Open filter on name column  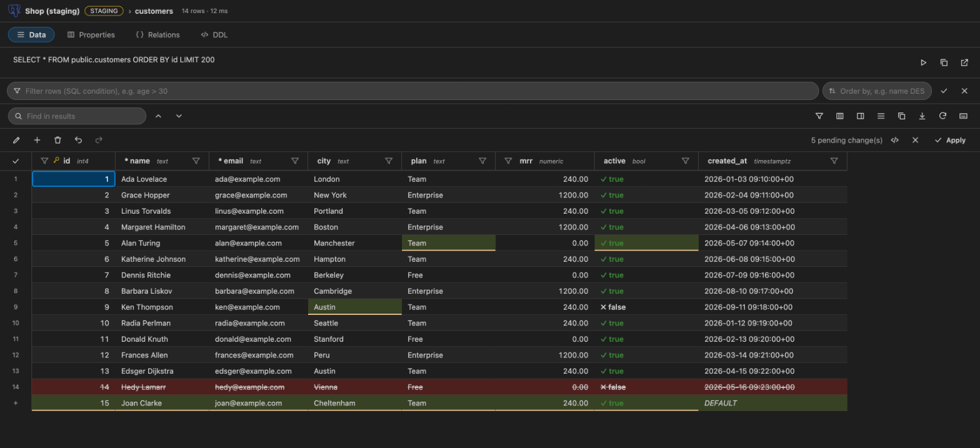point(196,161)
